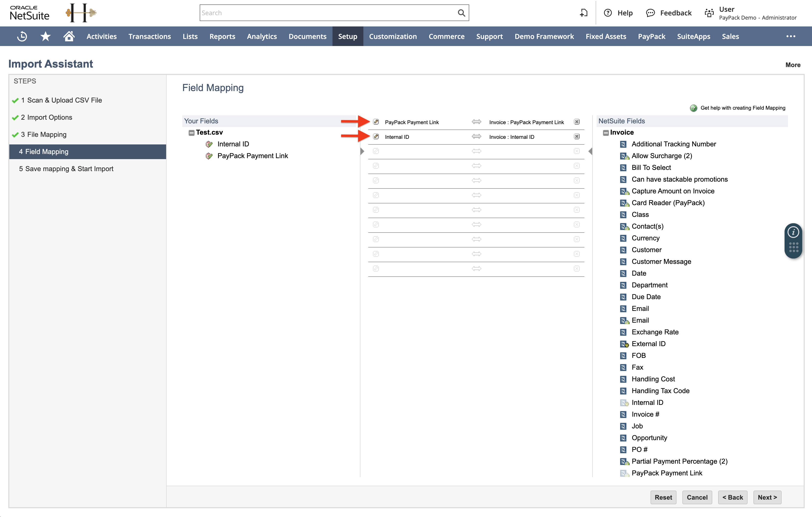The image size is (812, 517).
Task: Select the Exchange Rate NetSuite field
Action: pyautogui.click(x=655, y=332)
